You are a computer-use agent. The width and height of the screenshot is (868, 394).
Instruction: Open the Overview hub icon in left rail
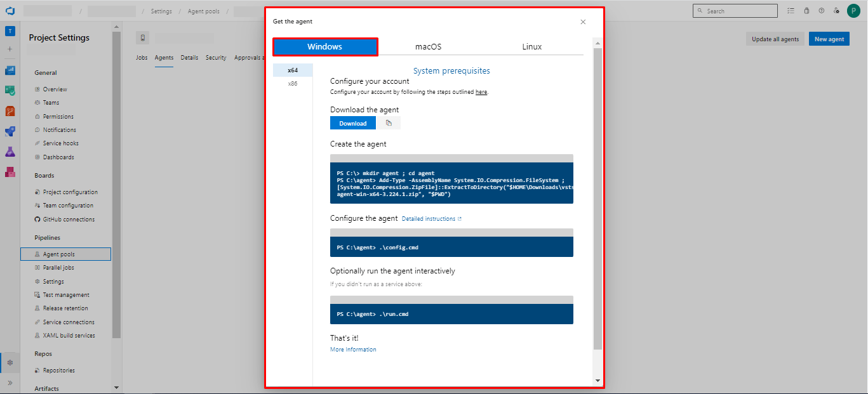(10, 70)
